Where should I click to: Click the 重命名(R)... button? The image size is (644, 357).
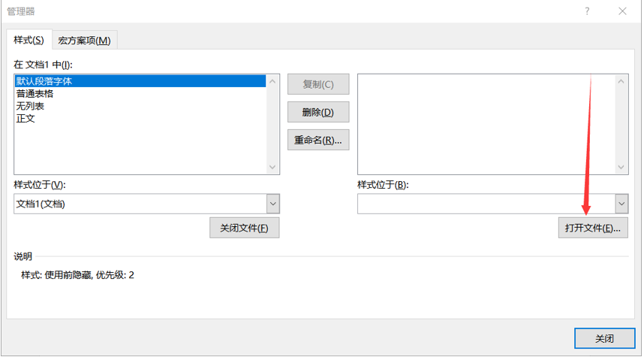[x=318, y=140]
